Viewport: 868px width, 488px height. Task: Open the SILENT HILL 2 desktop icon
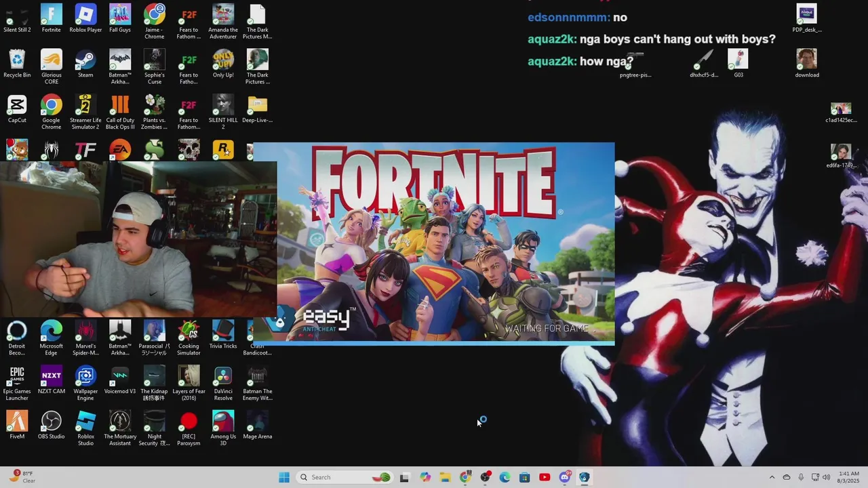223,112
